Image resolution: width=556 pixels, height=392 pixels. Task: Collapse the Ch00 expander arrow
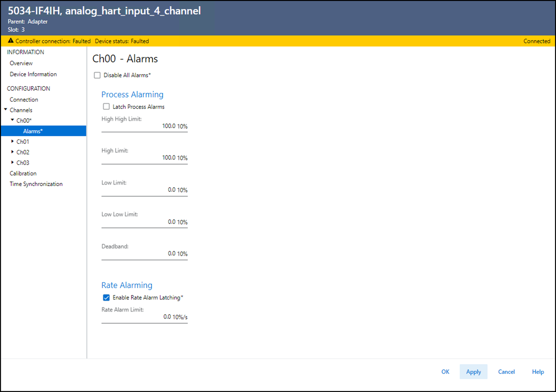point(12,120)
